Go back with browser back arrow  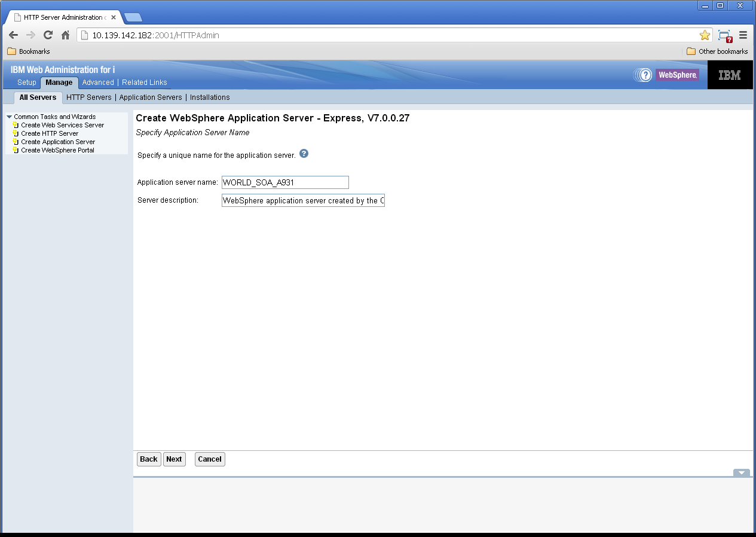click(13, 35)
